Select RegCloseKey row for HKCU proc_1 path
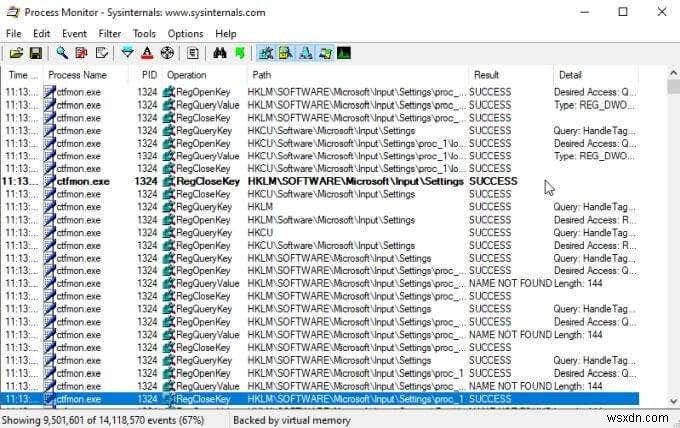Image resolution: width=680 pixels, height=428 pixels. pos(319,169)
